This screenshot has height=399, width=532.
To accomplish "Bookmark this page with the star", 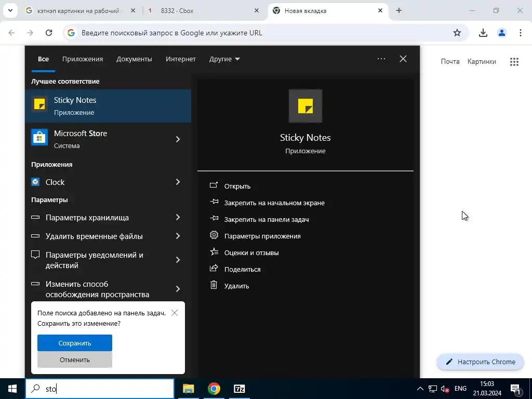I will [457, 33].
